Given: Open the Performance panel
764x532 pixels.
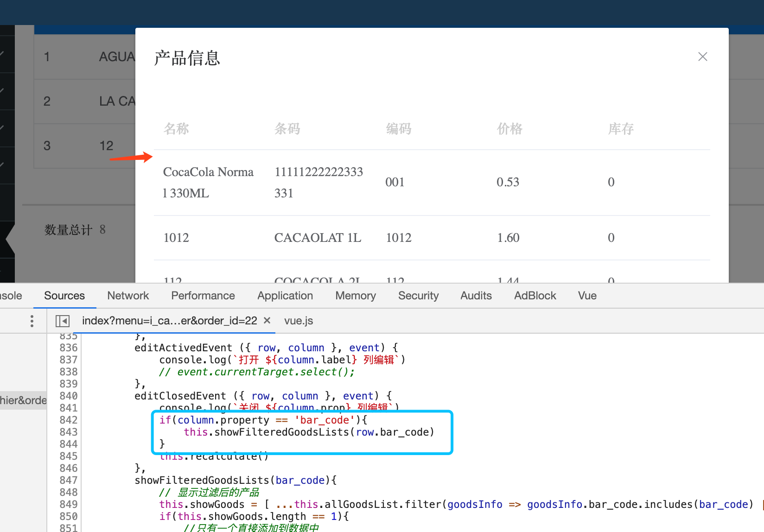Looking at the screenshot, I should point(203,296).
